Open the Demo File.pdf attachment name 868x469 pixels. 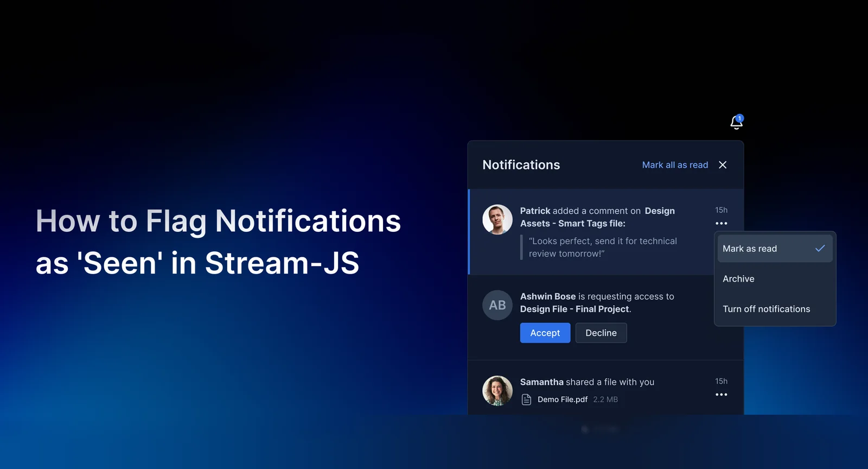point(563,400)
